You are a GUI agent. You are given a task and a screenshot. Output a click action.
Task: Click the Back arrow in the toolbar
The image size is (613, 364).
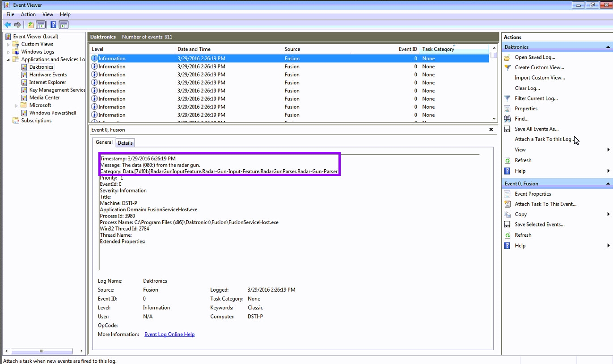8,25
